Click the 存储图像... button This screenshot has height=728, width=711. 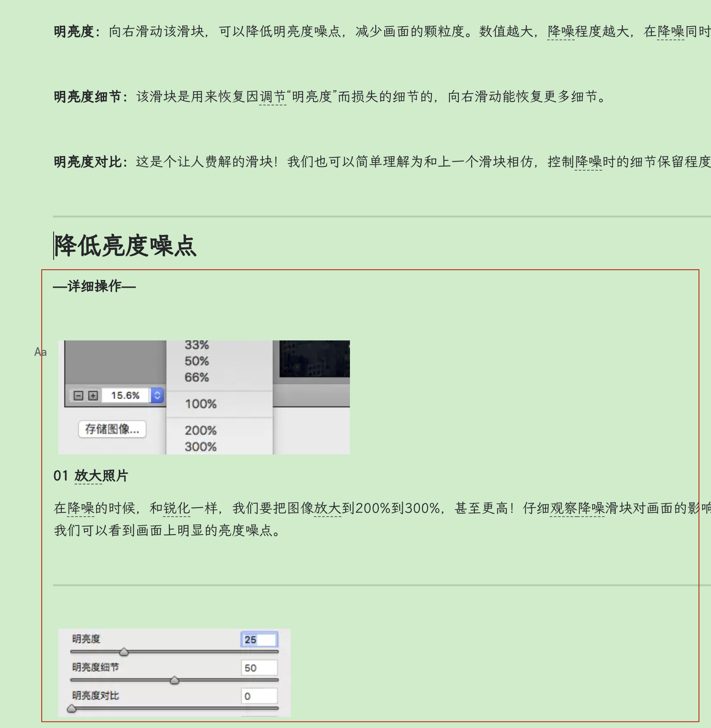112,429
